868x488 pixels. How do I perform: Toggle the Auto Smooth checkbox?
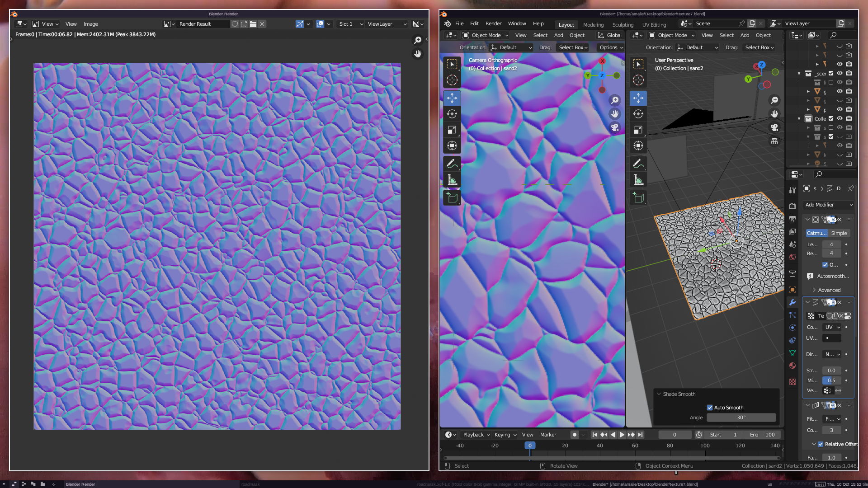pyautogui.click(x=710, y=408)
